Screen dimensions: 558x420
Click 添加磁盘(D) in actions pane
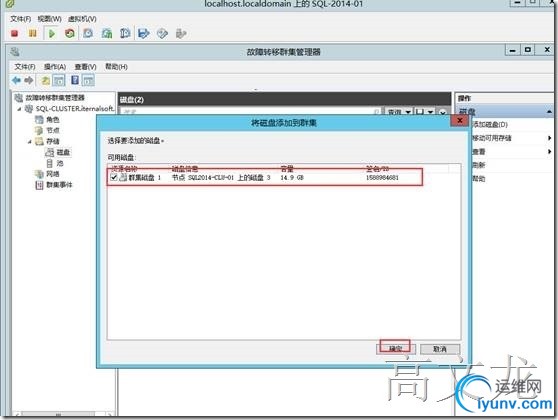point(490,124)
